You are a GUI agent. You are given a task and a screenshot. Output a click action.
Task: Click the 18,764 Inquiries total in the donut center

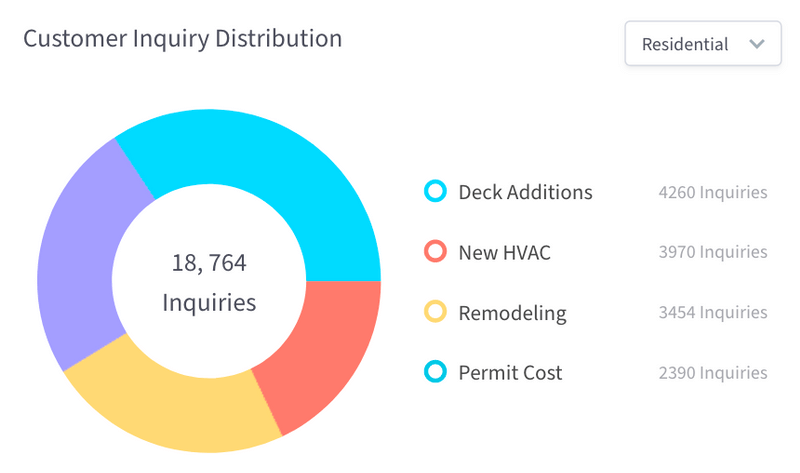[208, 282]
